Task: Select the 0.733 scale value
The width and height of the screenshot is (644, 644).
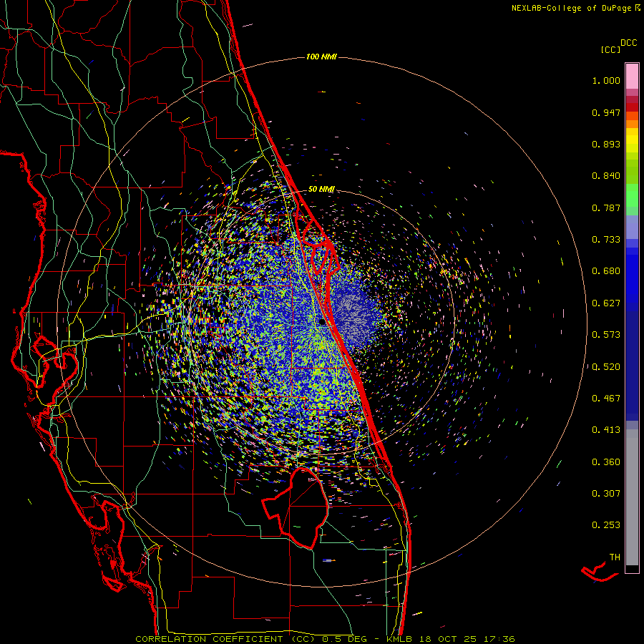Action: 606,240
